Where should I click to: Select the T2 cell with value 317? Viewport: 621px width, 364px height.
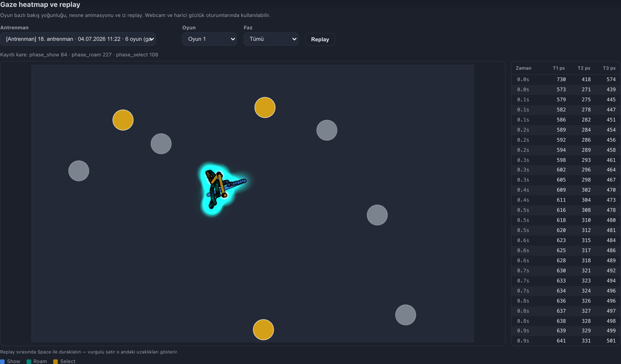point(586,251)
